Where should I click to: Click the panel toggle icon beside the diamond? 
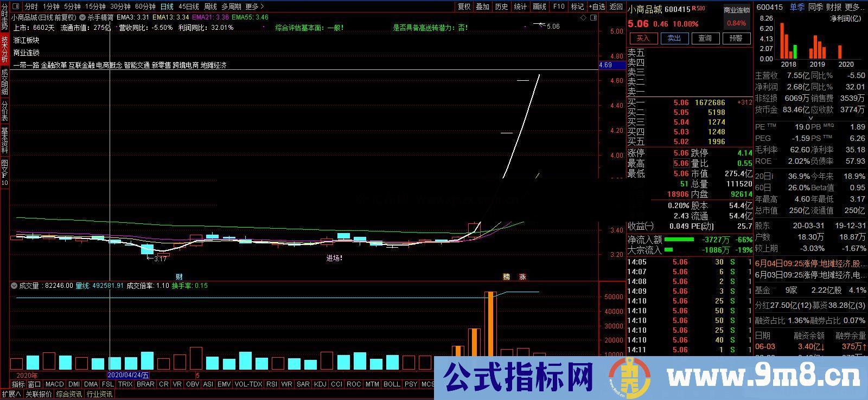(x=593, y=17)
